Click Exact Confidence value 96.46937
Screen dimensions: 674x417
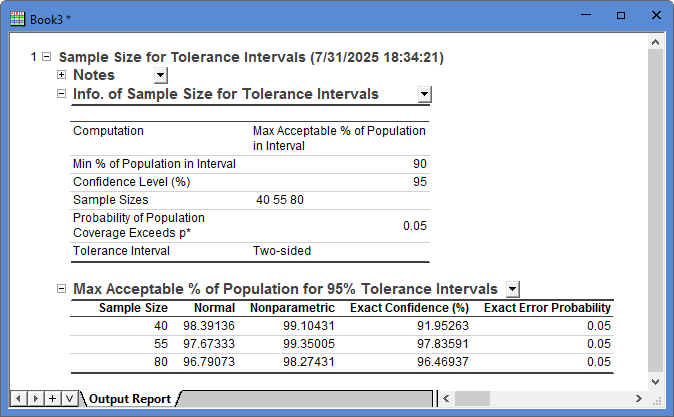coord(443,362)
